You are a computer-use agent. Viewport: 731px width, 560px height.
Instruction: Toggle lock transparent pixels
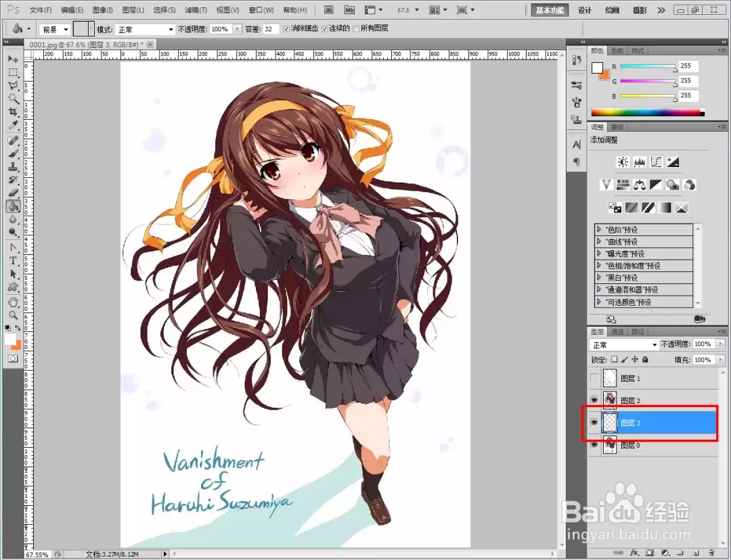pos(615,359)
